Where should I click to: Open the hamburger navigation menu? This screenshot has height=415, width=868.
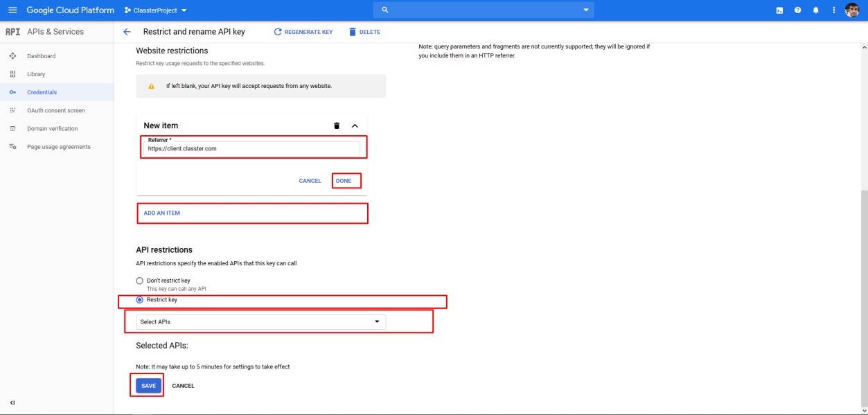[12, 10]
